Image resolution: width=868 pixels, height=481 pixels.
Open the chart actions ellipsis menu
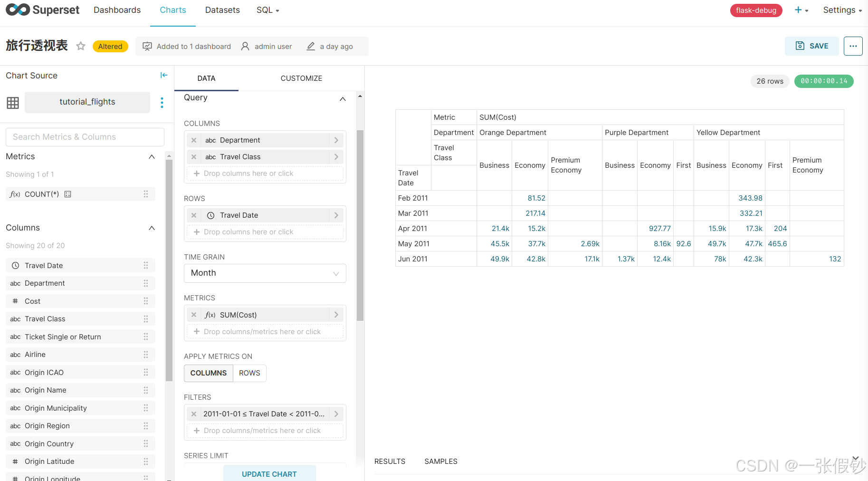pyautogui.click(x=853, y=46)
